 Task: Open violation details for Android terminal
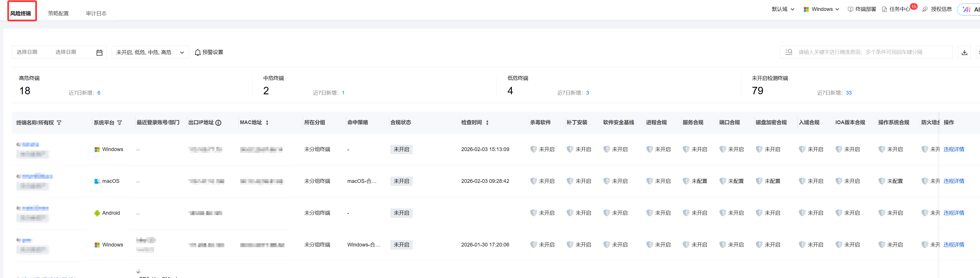[x=953, y=213]
